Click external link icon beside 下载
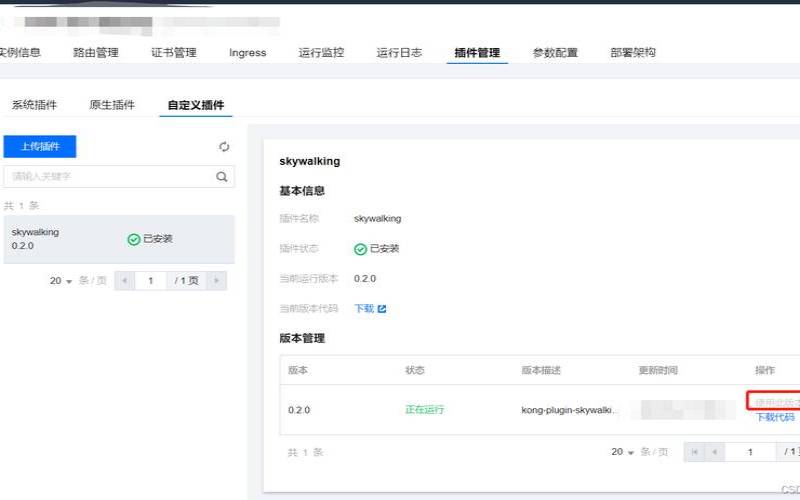800x500 pixels. pyautogui.click(x=382, y=309)
